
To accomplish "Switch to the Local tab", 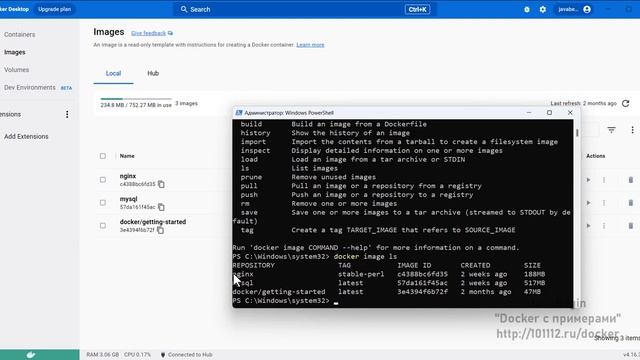I will (113, 73).
